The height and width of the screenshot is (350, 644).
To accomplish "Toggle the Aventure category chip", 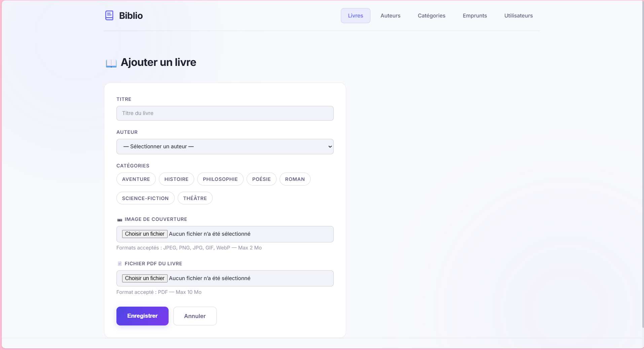I will tap(136, 179).
